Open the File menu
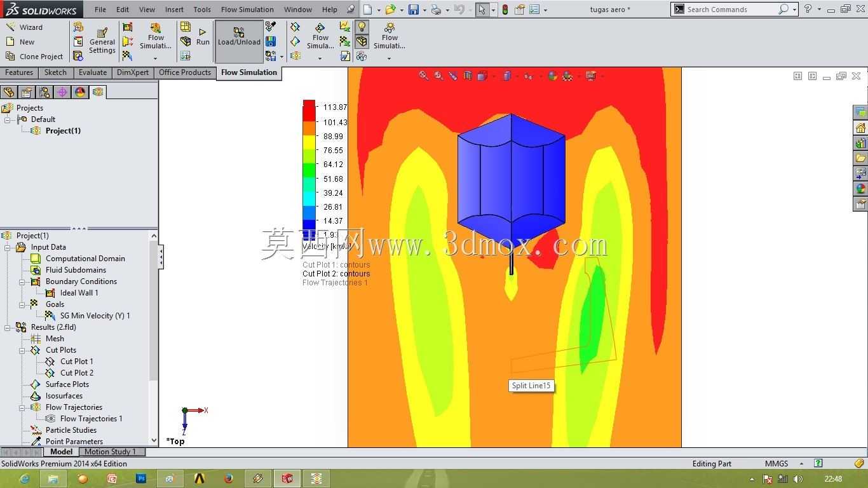Viewport: 868px width, 488px height. coord(100,10)
